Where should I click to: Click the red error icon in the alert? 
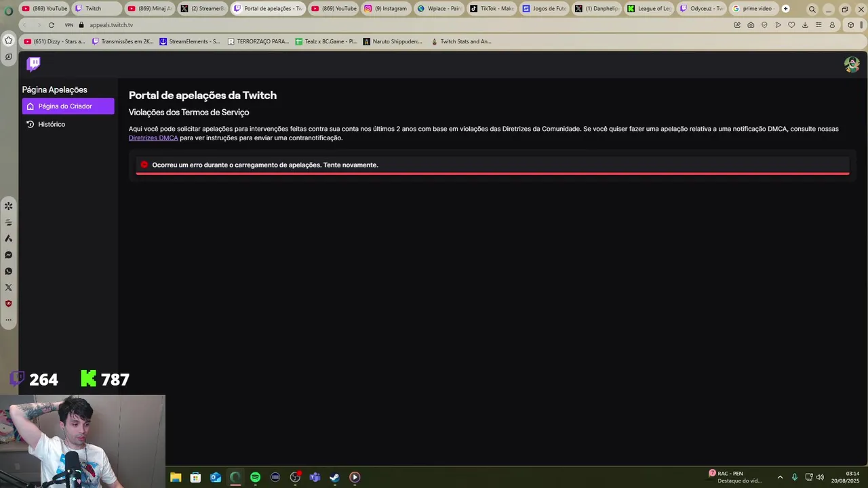point(144,165)
